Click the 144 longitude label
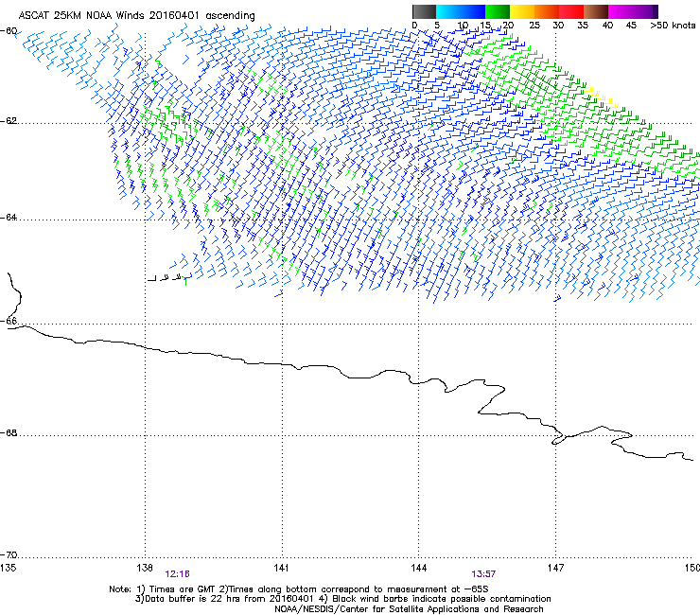The width and height of the screenshot is (700, 615). coord(418,568)
